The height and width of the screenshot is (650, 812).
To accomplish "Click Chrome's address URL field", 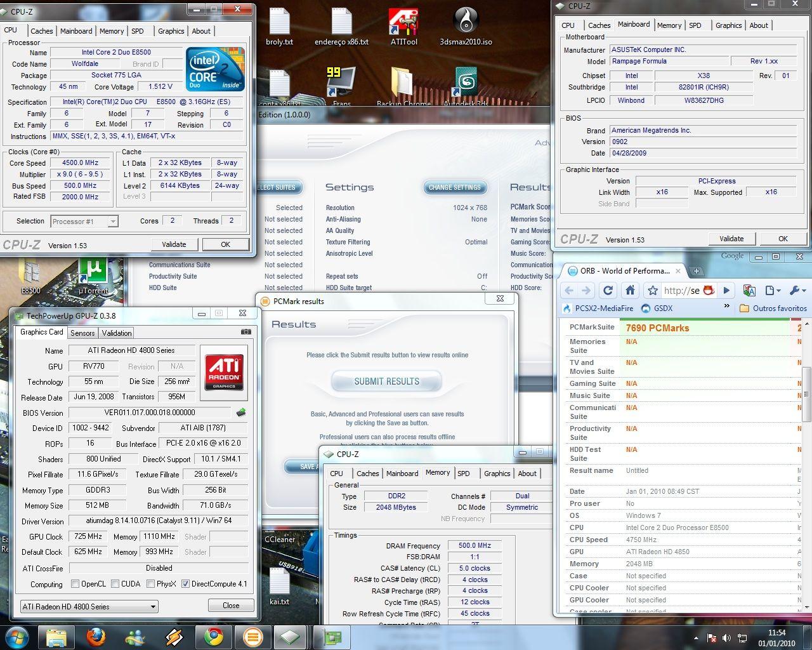I will point(681,290).
